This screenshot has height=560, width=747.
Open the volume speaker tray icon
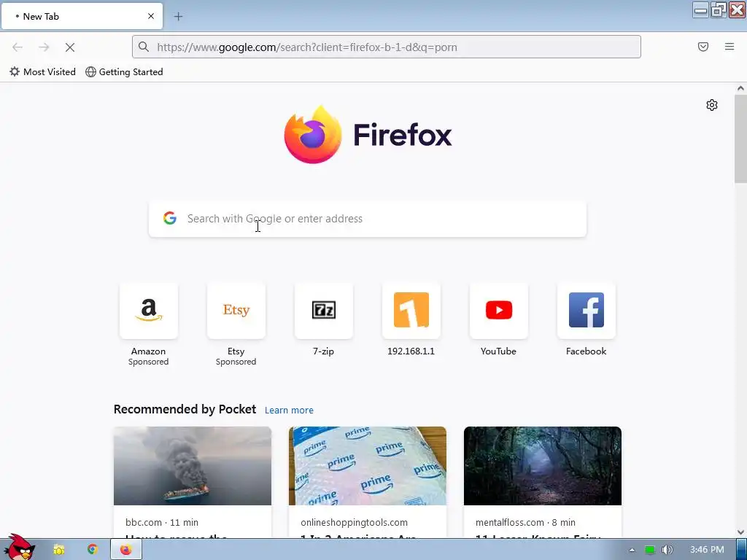(x=667, y=550)
